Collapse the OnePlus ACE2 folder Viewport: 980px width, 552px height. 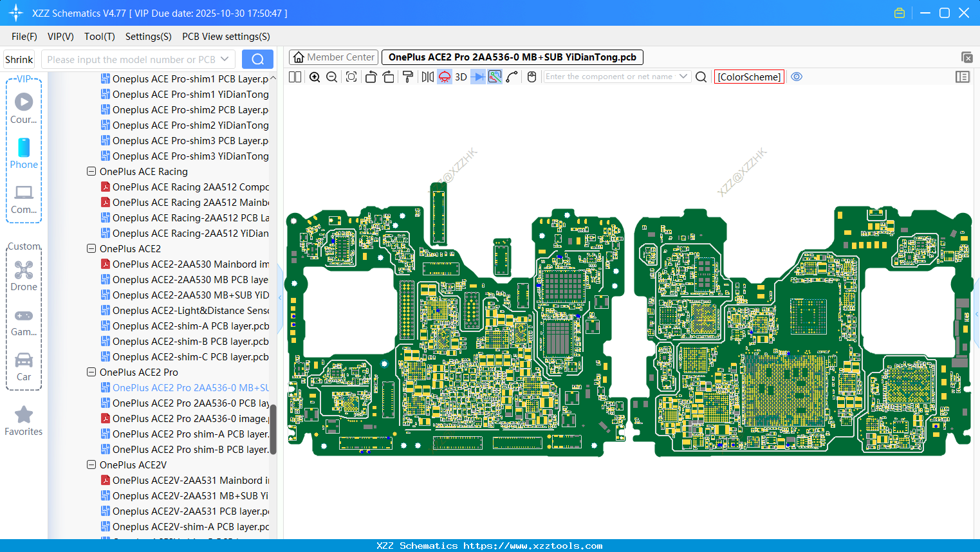[91, 249]
